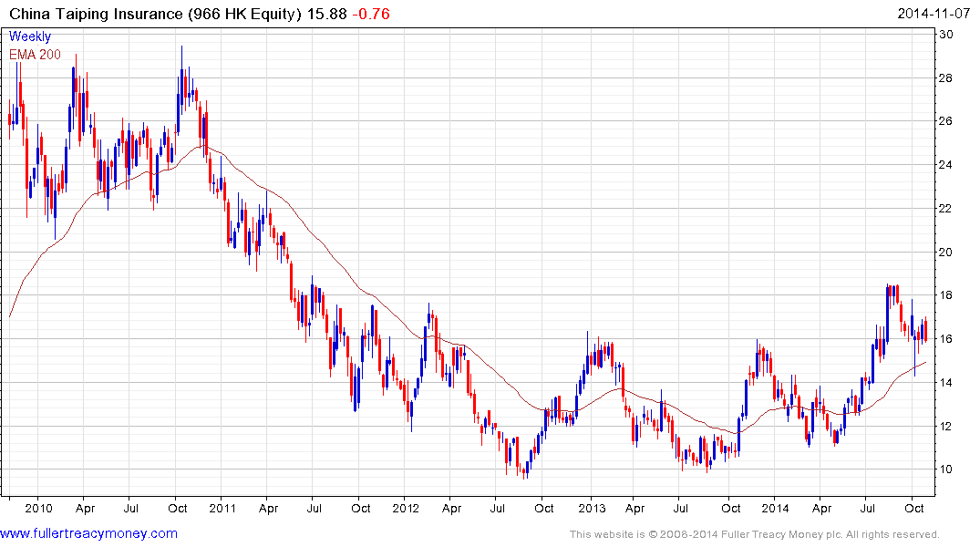Click the 2012 time axis label
Screen dimensions: 980x547
click(x=406, y=508)
